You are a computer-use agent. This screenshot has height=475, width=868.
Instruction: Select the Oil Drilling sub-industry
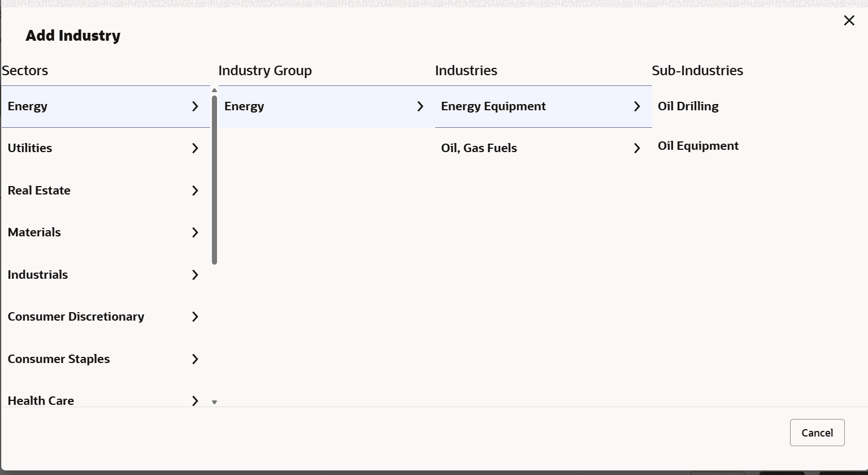pos(688,106)
